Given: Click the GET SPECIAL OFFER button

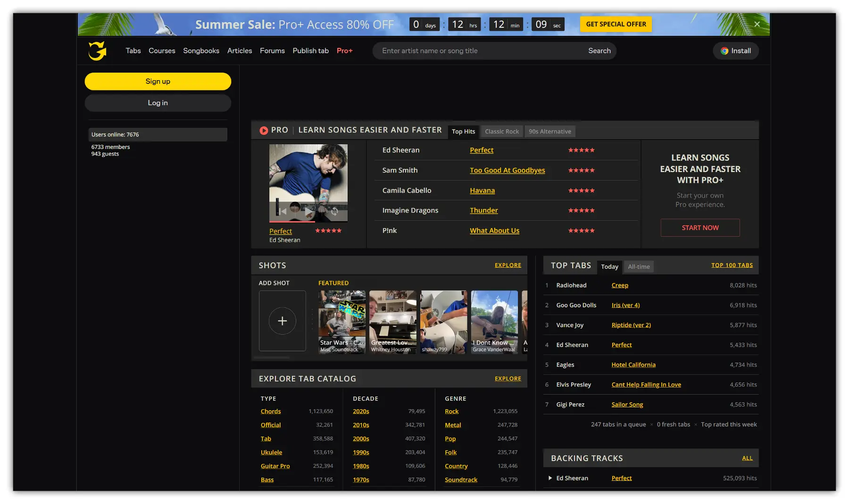Looking at the screenshot, I should [x=616, y=24].
